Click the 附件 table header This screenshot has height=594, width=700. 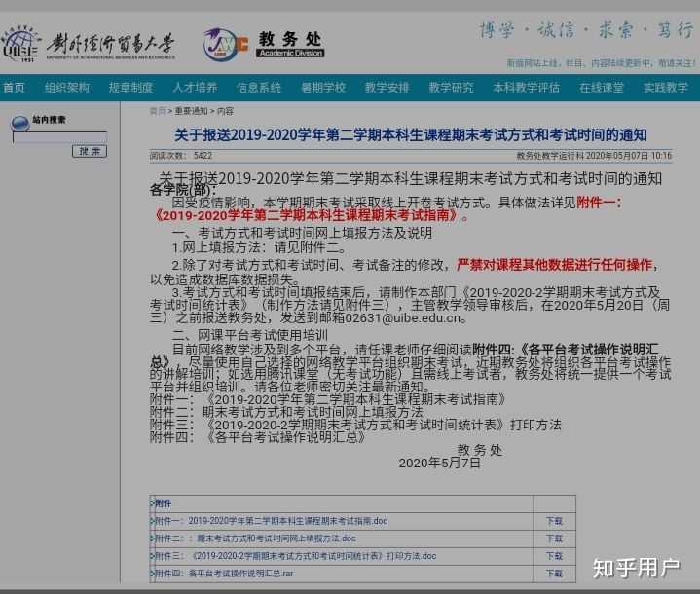[163, 503]
